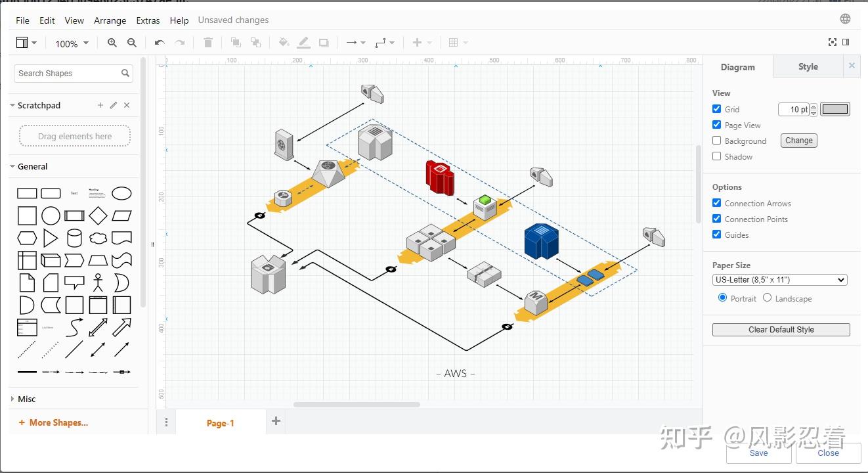The image size is (868, 473).
Task: Toggle the Connection Arrows checkbox
Action: click(716, 203)
